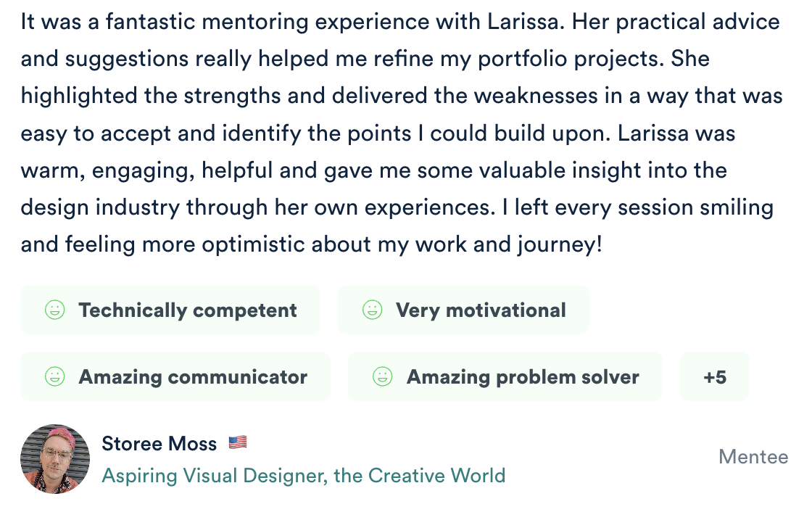The height and width of the screenshot is (512, 812).
Task: Open Storee Moss's profile photo
Action: click(x=55, y=459)
